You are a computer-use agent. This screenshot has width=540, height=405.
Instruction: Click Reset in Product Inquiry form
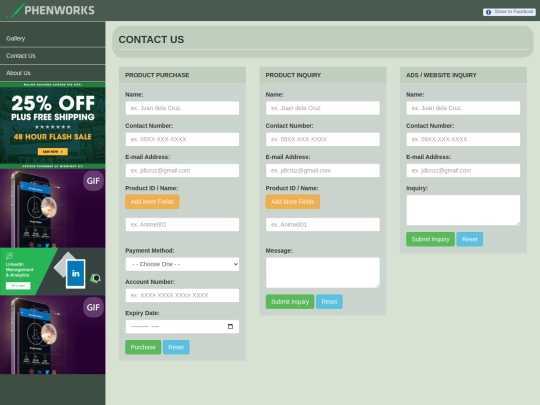[x=329, y=302]
